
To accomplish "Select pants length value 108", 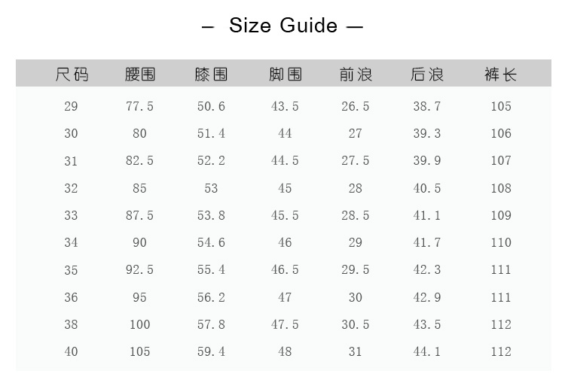I will [x=501, y=188].
